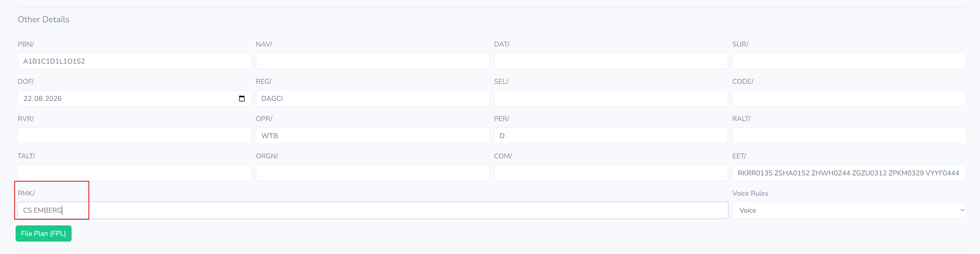This screenshot has height=254, width=980.
Task: Focus the PBN/ input field
Action: [134, 61]
